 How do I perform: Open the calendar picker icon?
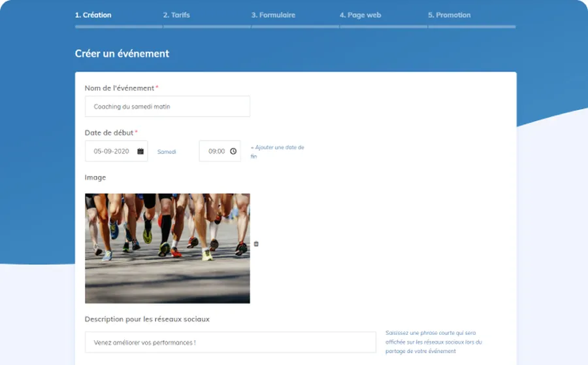[x=140, y=151]
